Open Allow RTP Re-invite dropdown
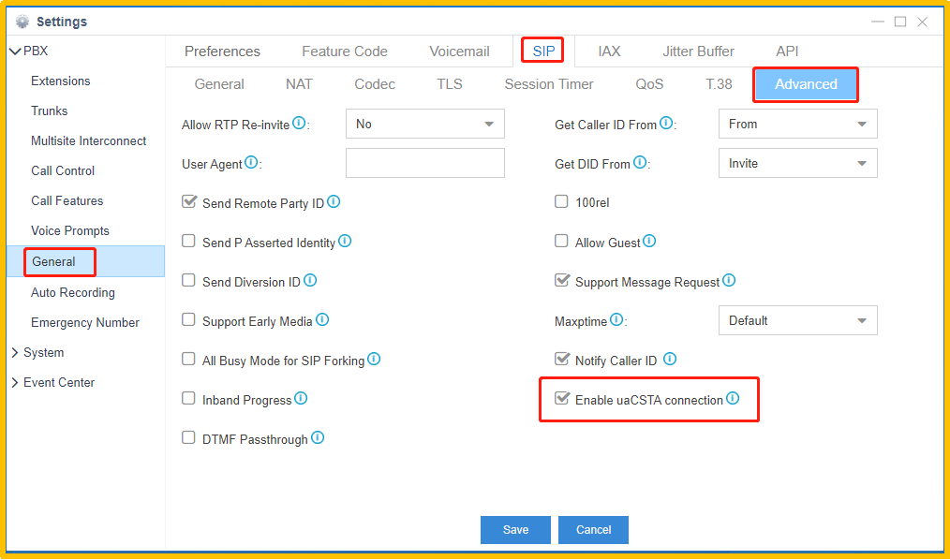Viewport: 950px width, 560px height. pos(424,125)
